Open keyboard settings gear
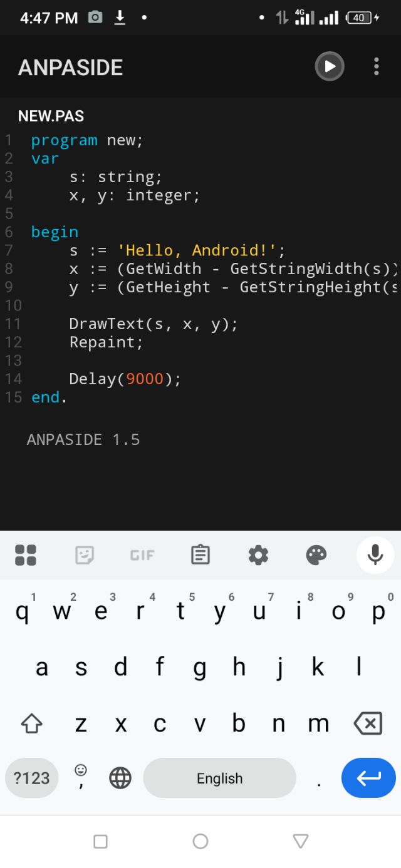 point(258,555)
